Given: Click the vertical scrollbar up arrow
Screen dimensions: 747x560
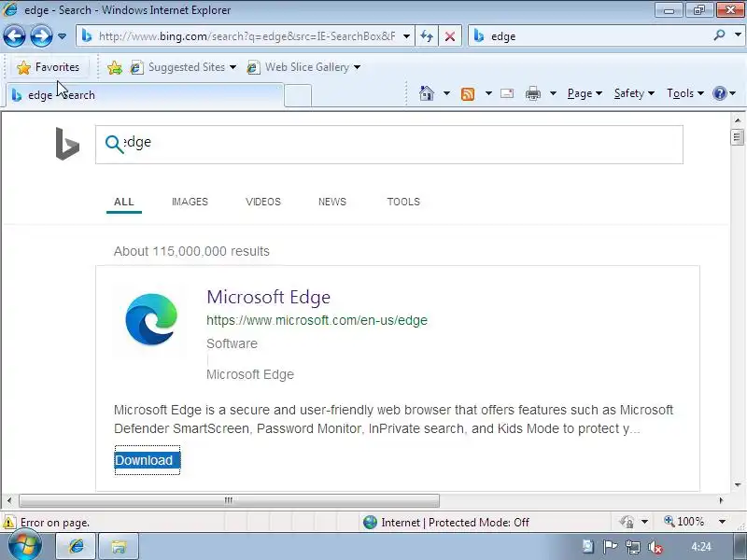Looking at the screenshot, I should [738, 120].
